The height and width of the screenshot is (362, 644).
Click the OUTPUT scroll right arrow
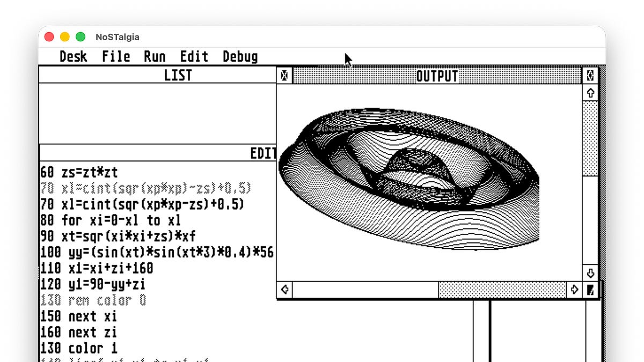click(575, 290)
